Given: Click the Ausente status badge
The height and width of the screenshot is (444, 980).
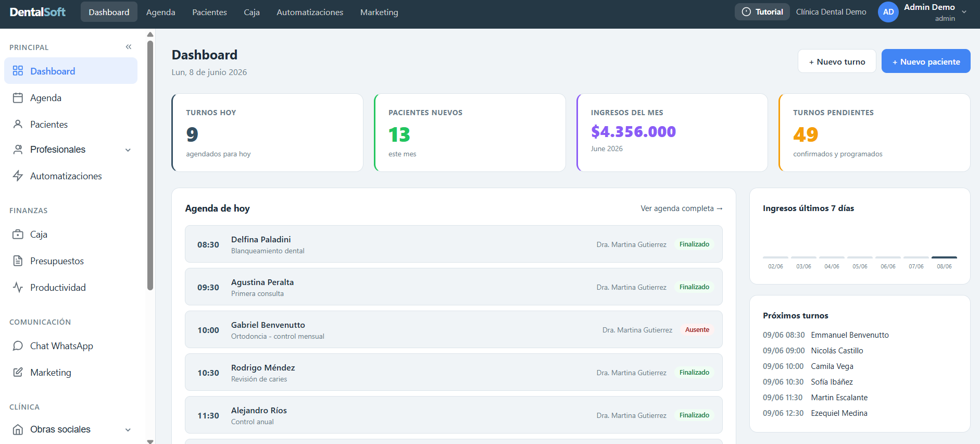Looking at the screenshot, I should pyautogui.click(x=697, y=330).
